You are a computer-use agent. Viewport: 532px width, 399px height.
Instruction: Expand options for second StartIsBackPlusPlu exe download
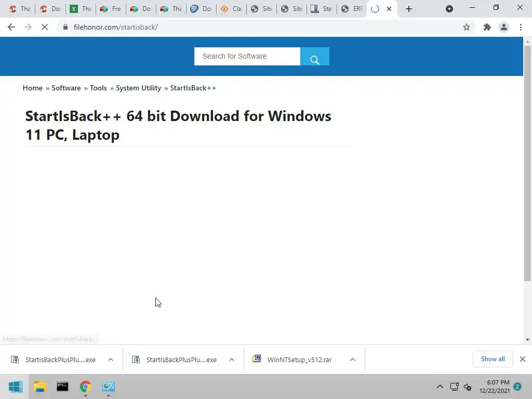(x=232, y=360)
